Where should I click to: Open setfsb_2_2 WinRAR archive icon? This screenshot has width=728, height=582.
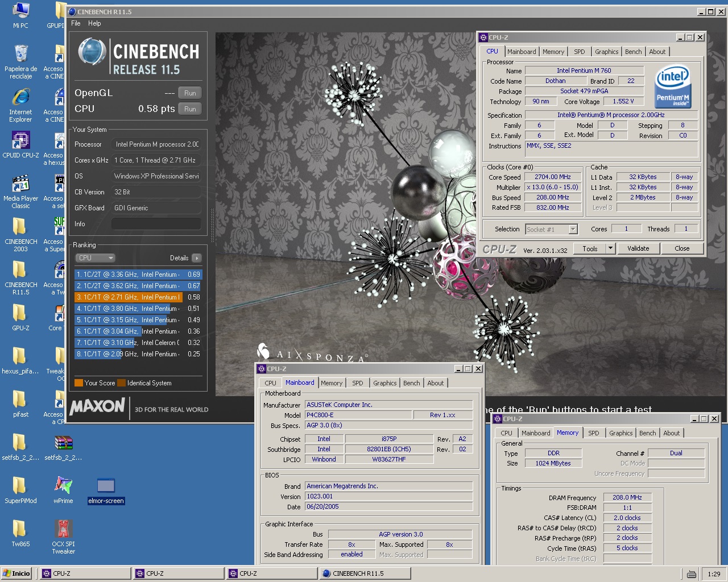click(63, 447)
